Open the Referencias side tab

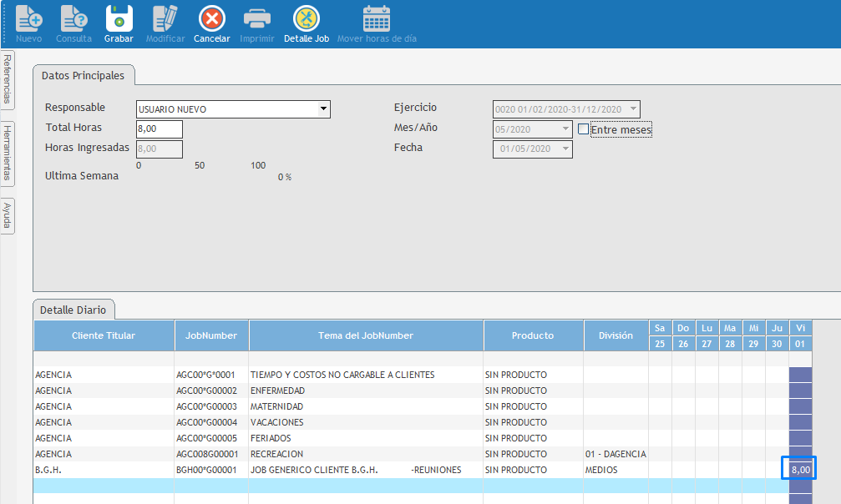click(x=7, y=78)
